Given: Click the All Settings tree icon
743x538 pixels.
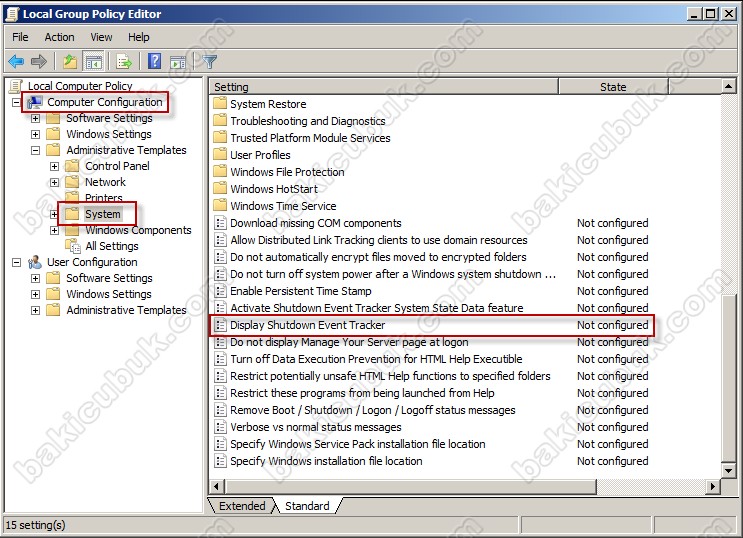Looking at the screenshot, I should pyautogui.click(x=73, y=246).
